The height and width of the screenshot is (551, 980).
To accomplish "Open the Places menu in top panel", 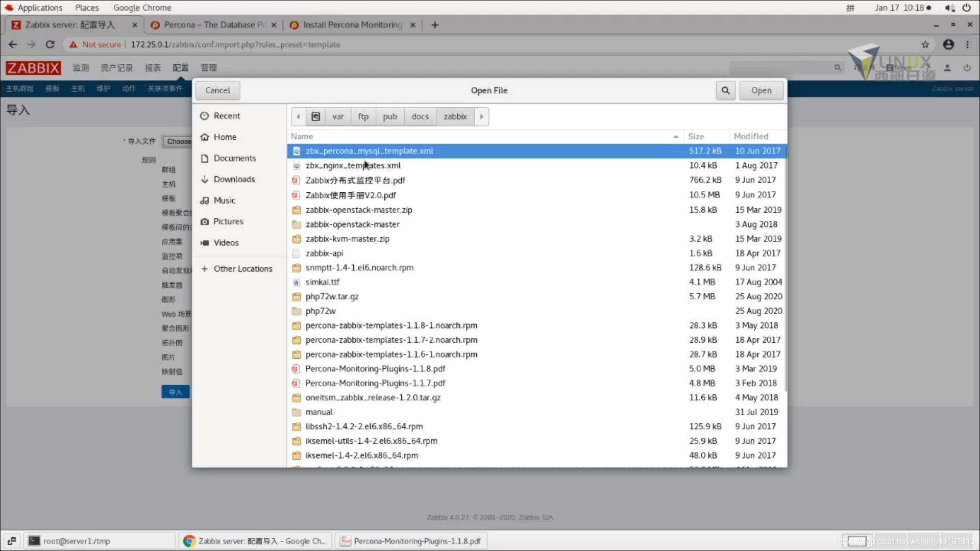I will pos(87,8).
